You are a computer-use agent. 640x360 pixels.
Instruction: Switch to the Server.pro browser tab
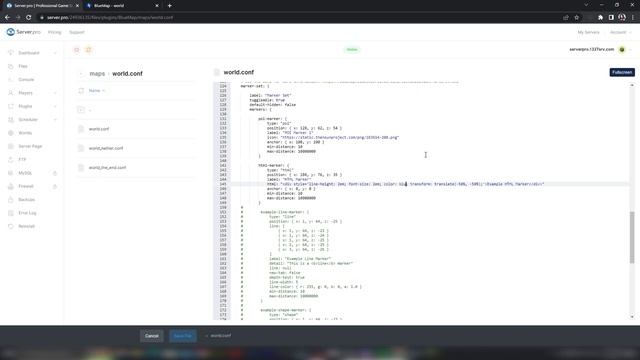pos(42,6)
